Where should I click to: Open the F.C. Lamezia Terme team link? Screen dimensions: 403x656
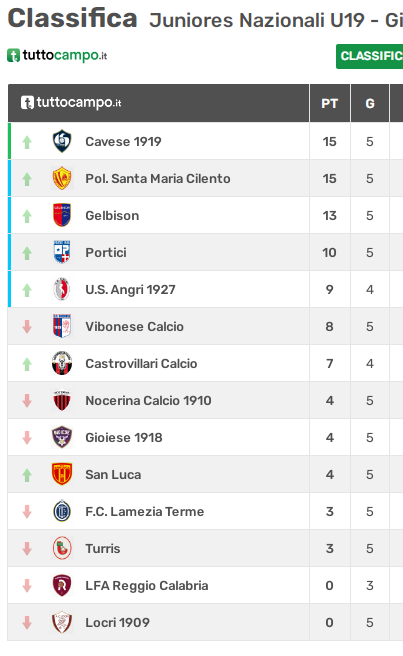(145, 512)
